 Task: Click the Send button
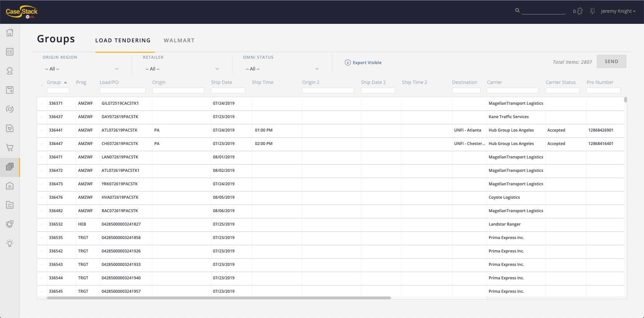[611, 61]
